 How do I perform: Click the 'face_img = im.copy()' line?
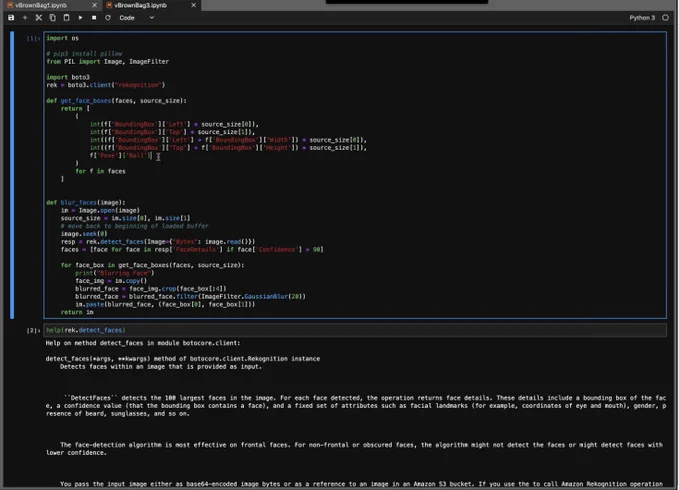point(111,281)
